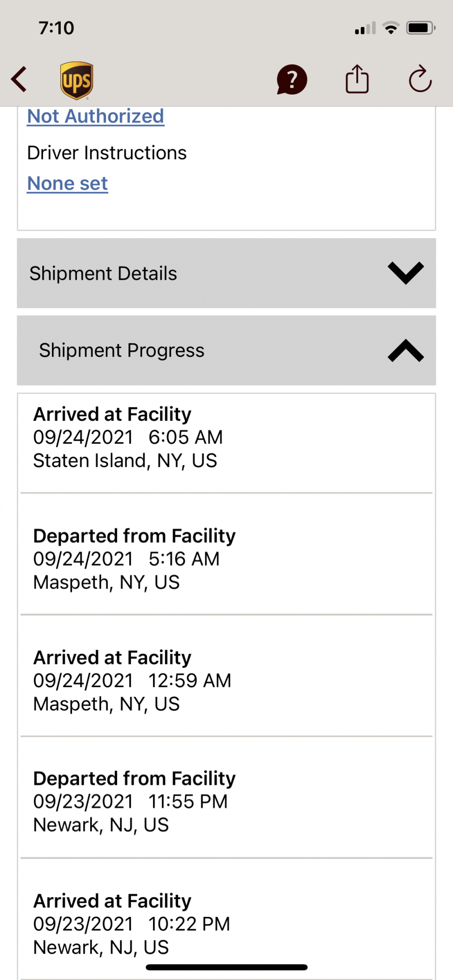Tap the share icon
The height and width of the screenshot is (980, 453).
357,79
